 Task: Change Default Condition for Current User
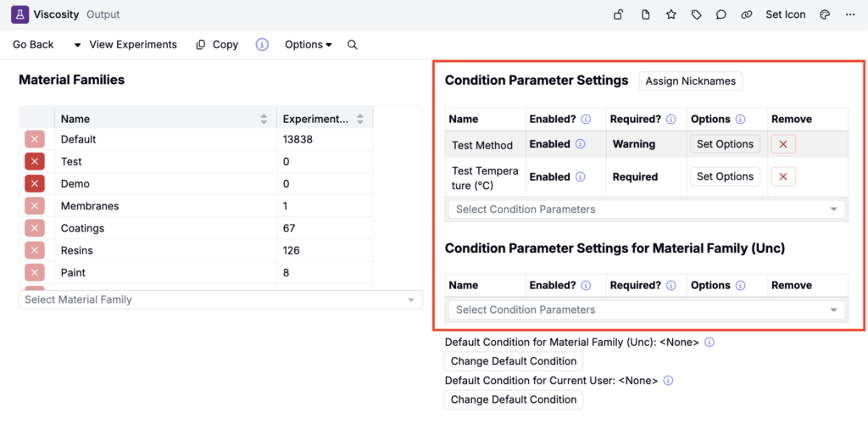tap(513, 399)
